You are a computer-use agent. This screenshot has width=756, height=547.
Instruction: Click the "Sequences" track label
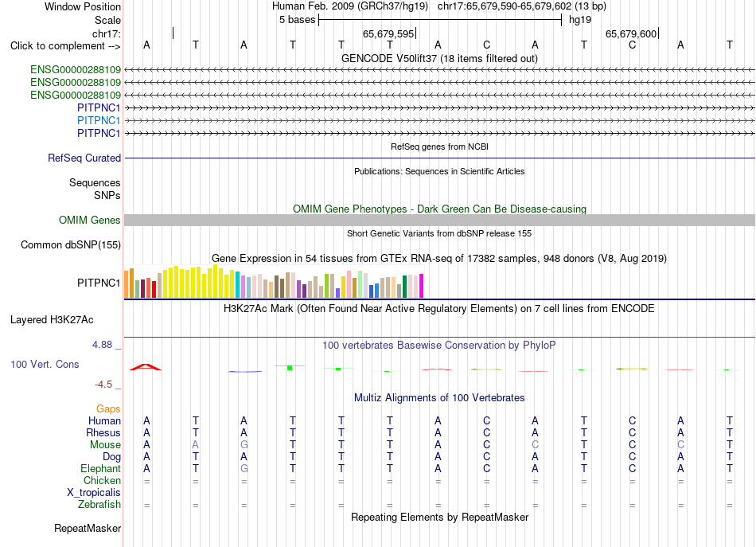point(95,182)
